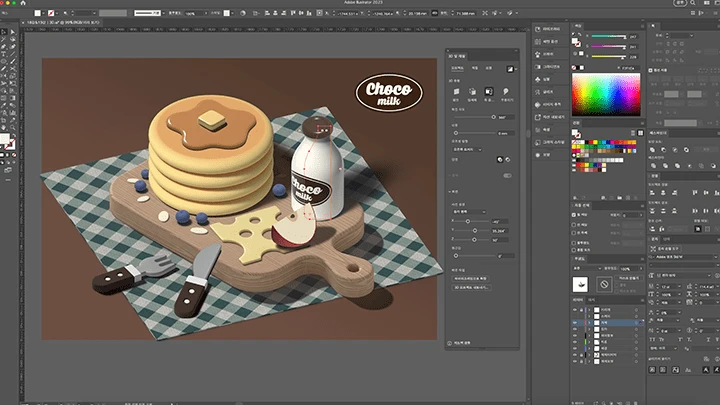Click the Divide pathfinder icon
The height and width of the screenshot is (405, 720).
pyautogui.click(x=652, y=166)
